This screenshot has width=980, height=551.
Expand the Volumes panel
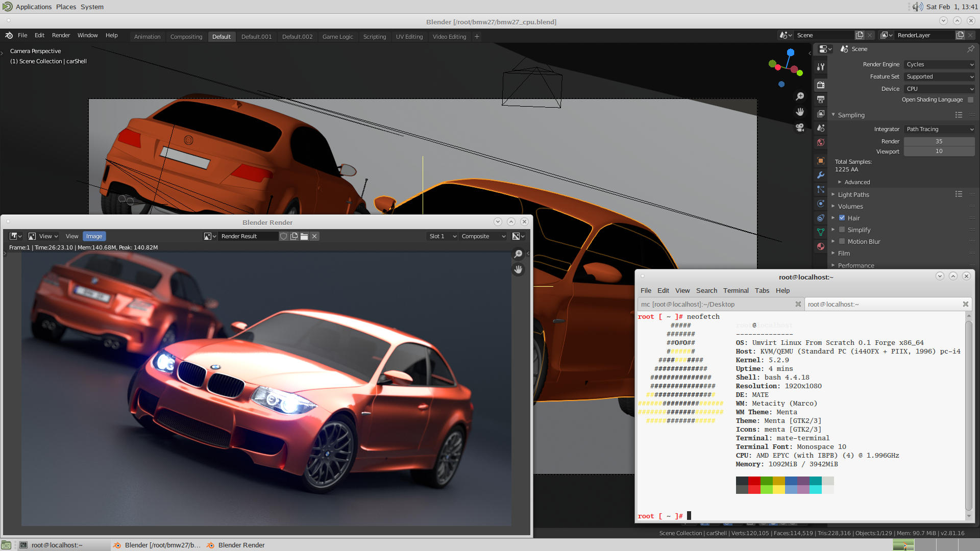(x=833, y=206)
